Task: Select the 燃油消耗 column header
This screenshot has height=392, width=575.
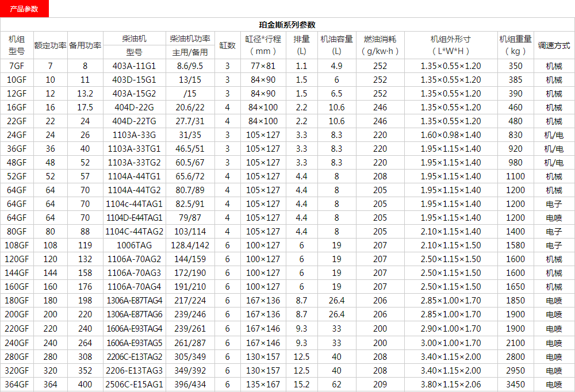Action: (379, 45)
